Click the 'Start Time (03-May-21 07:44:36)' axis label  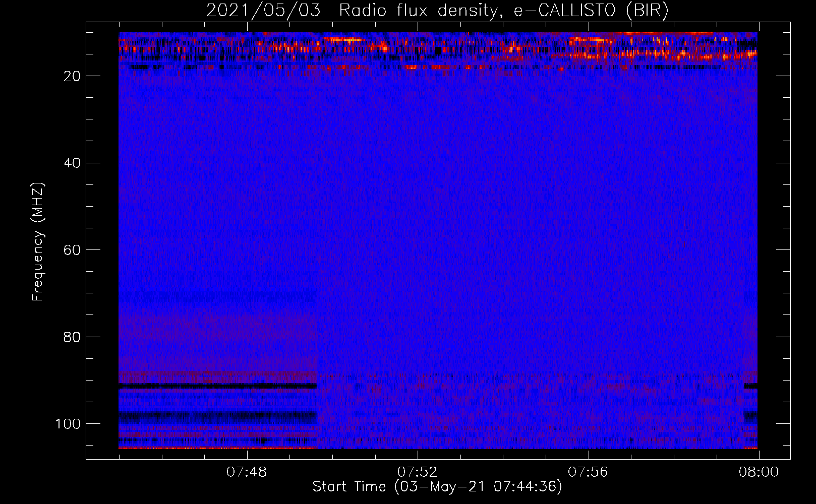[x=437, y=487]
